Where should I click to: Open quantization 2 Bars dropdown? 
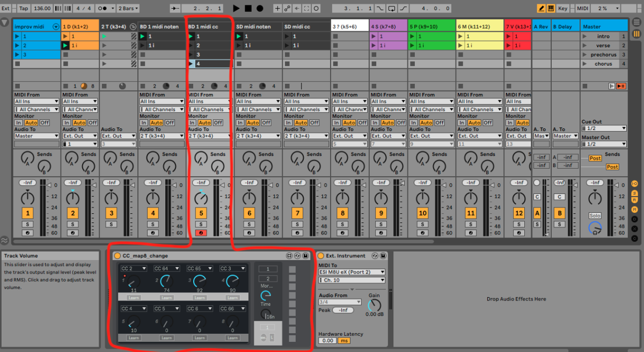(x=128, y=9)
